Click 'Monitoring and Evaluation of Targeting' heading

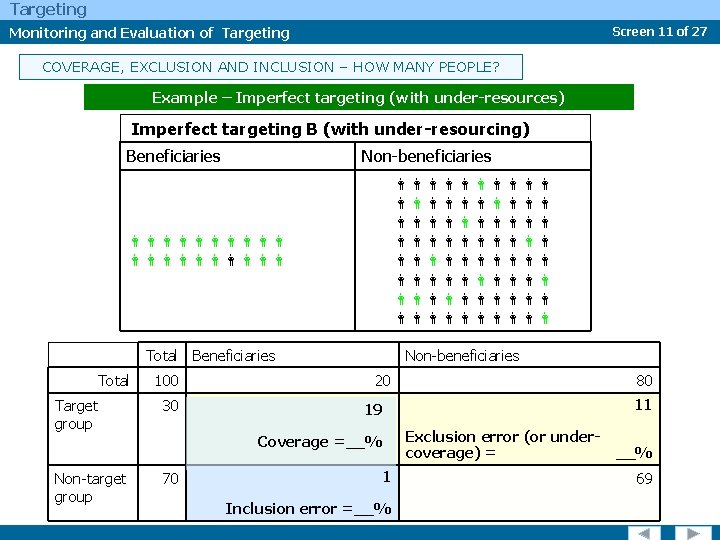pos(149,33)
